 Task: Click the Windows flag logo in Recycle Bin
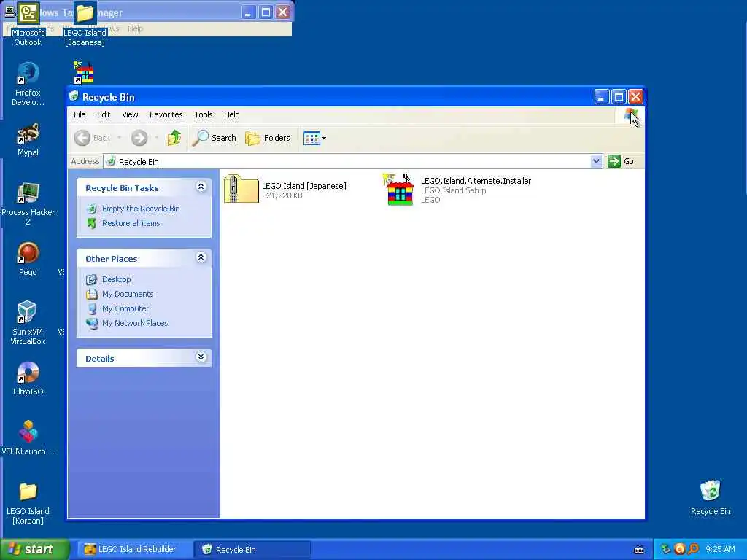point(630,114)
